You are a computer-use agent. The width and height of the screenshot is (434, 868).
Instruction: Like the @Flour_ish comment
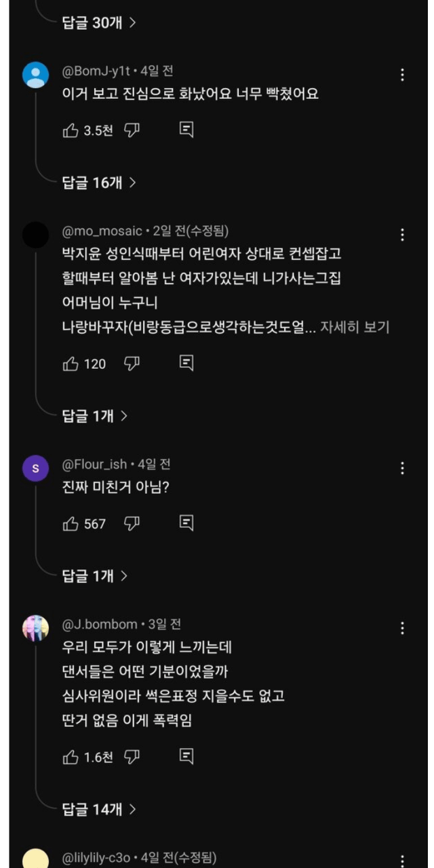71,524
